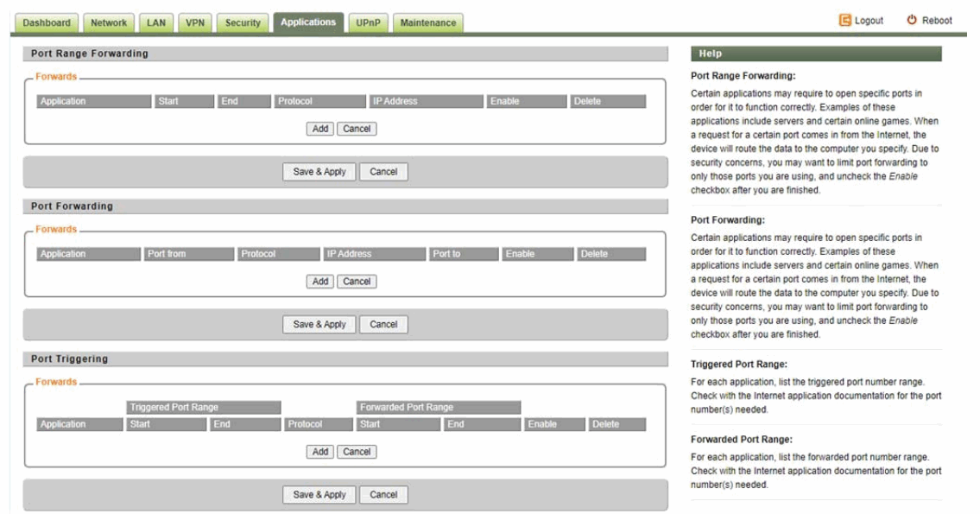Open the Dashboard tab
Screen dimensions: 980x514
pos(47,22)
